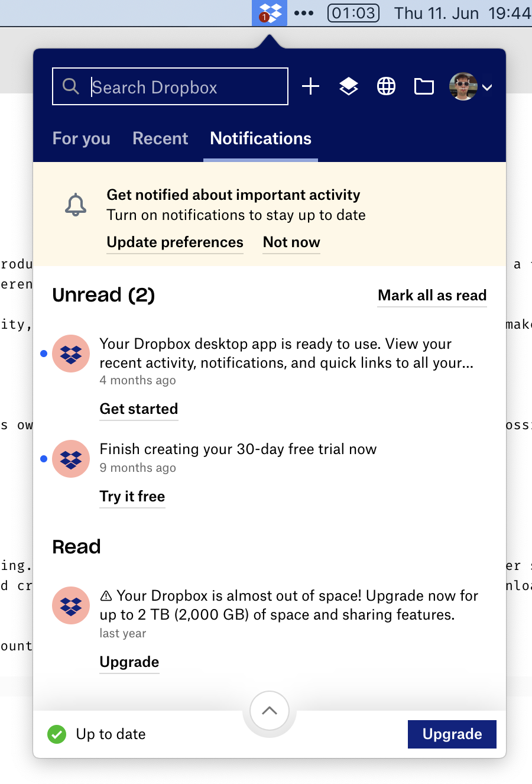Viewport: 532px width, 784px height.
Task: Click the Dropbox menu bar icon
Action: tap(270, 12)
